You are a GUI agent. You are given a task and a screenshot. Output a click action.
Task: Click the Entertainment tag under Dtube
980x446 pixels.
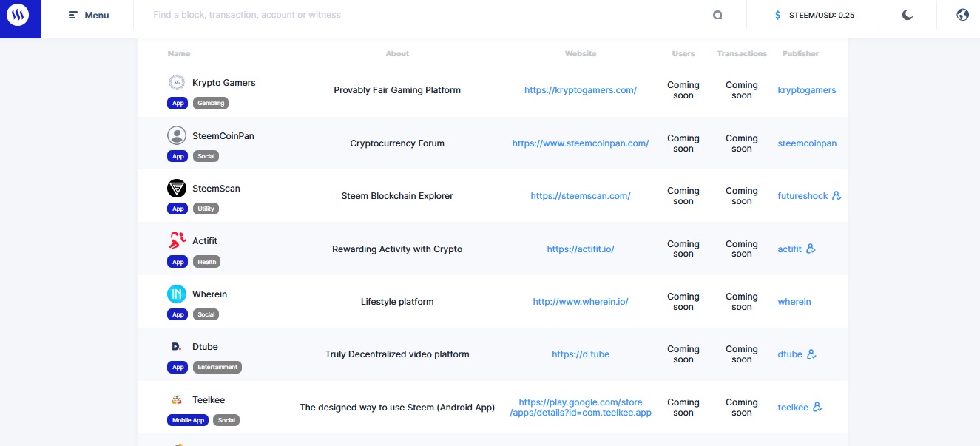[x=217, y=367]
